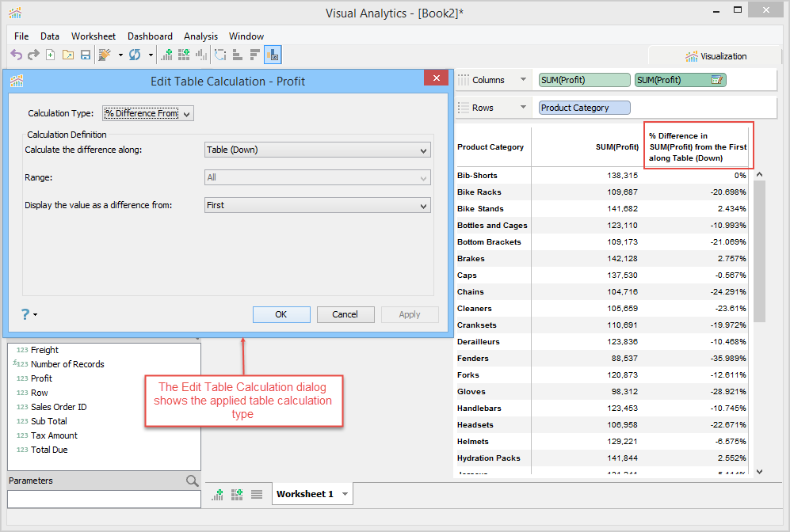Click the Visual Analytics app icon in the title bar

15,13
